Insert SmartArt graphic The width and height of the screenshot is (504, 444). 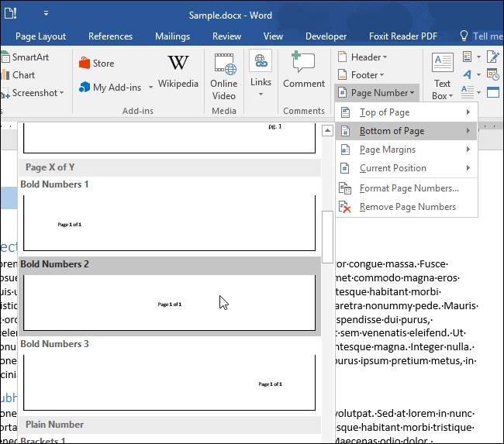click(x=26, y=57)
